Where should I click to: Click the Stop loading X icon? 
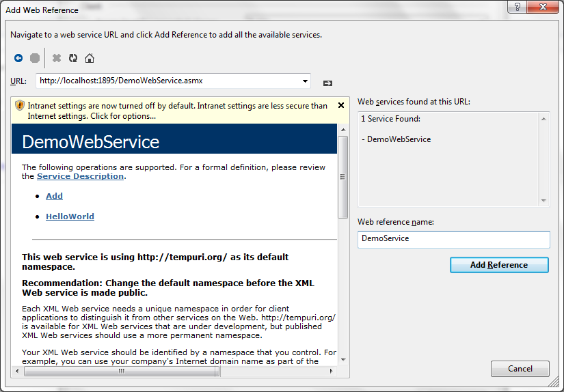click(x=57, y=58)
